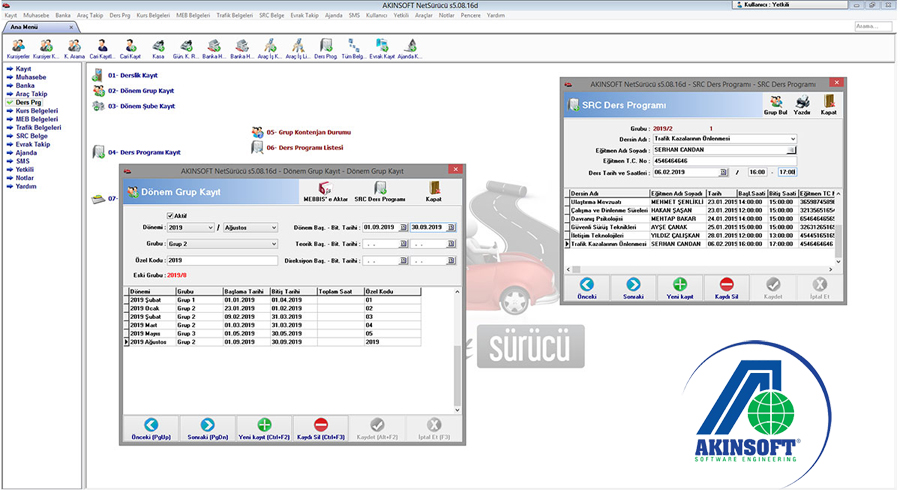This screenshot has height=490, width=900.
Task: Click the Evrak Kayıt toolbar icon
Action: [382, 46]
